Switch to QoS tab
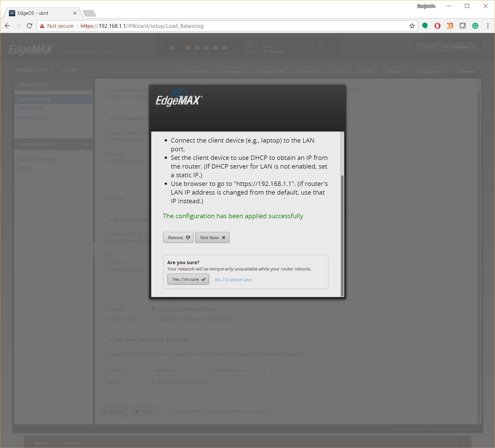This screenshot has width=495, height=448. (366, 71)
